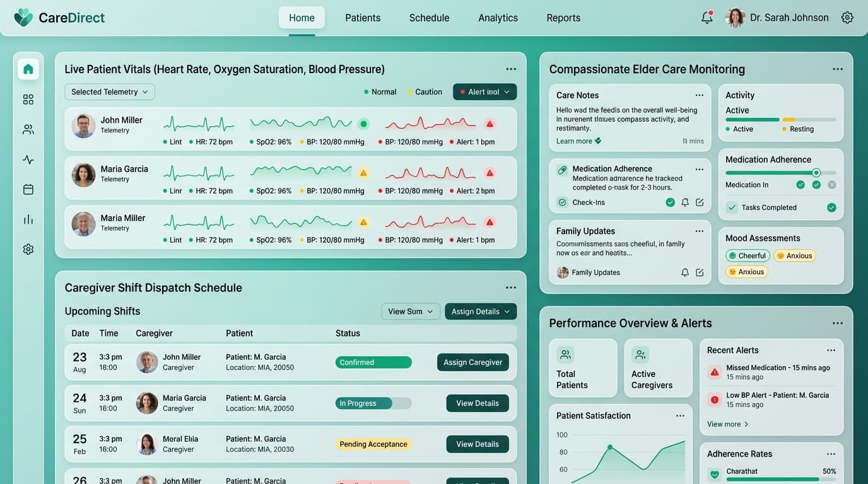Click Maria Garcia's yellow caution icon in vitals
This screenshot has width=868, height=484.
tap(363, 173)
